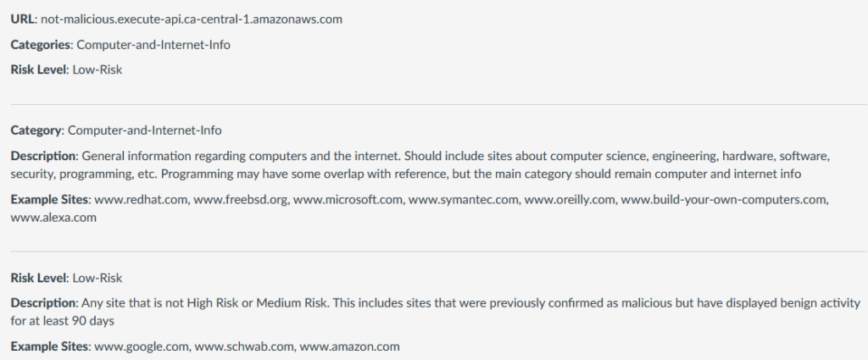
Task: Click www.schwab.com in low-risk examples
Action: (245, 346)
